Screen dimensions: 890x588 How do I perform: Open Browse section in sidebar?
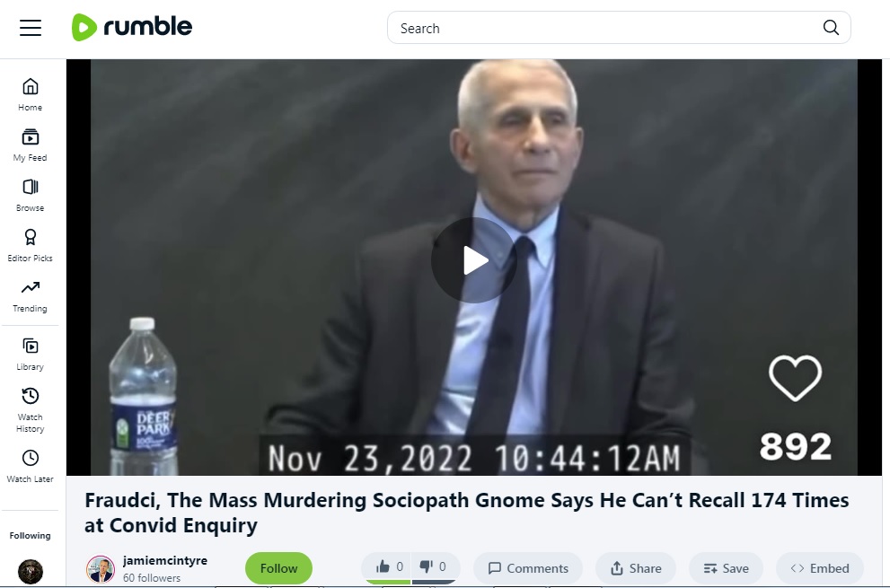(x=30, y=195)
